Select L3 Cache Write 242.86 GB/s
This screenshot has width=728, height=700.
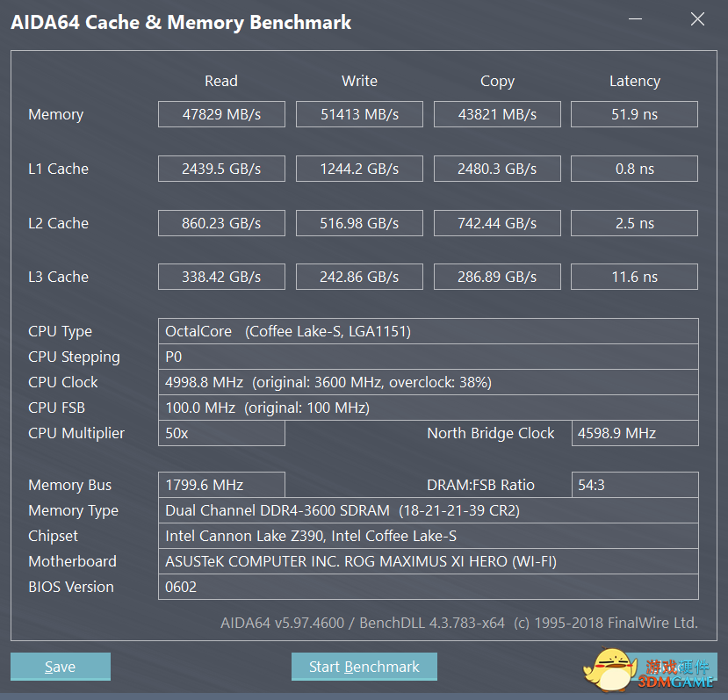[359, 277]
